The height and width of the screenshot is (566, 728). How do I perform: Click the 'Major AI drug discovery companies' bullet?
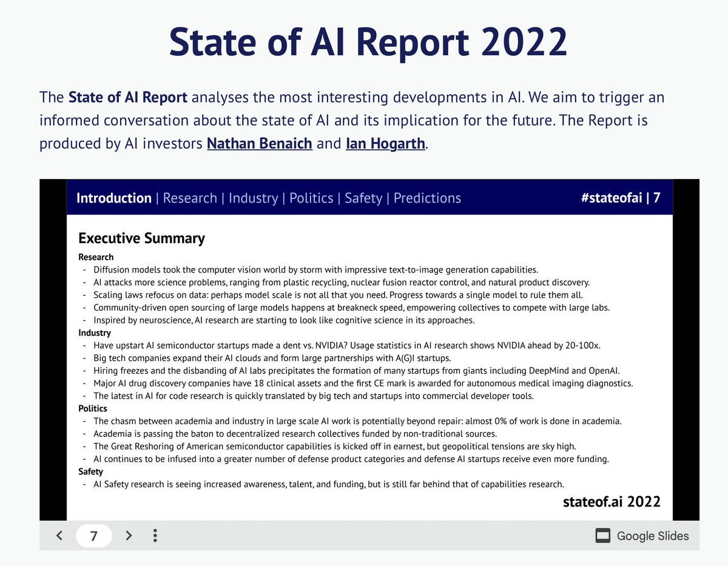[363, 383]
